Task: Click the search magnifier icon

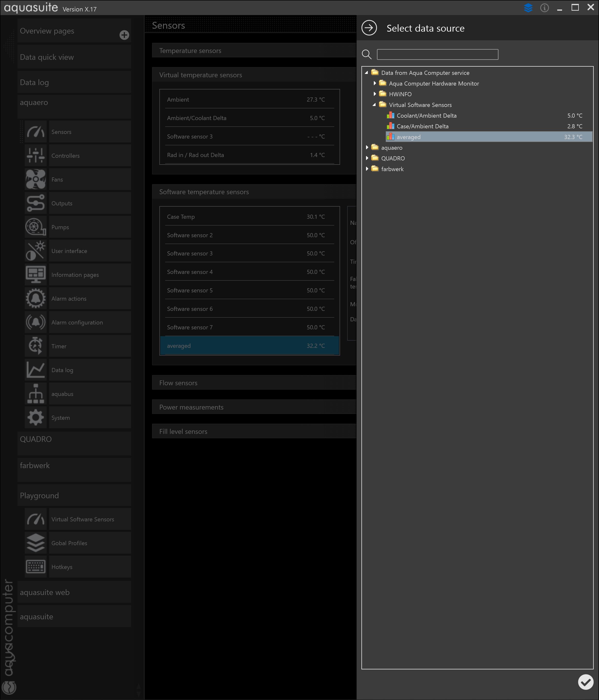Action: click(x=366, y=54)
